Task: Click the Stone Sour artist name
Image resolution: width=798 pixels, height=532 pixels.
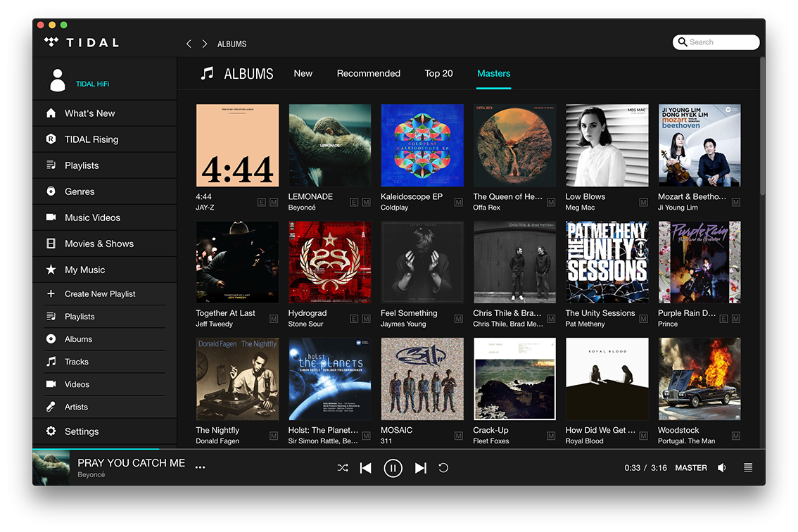Action: [305, 324]
